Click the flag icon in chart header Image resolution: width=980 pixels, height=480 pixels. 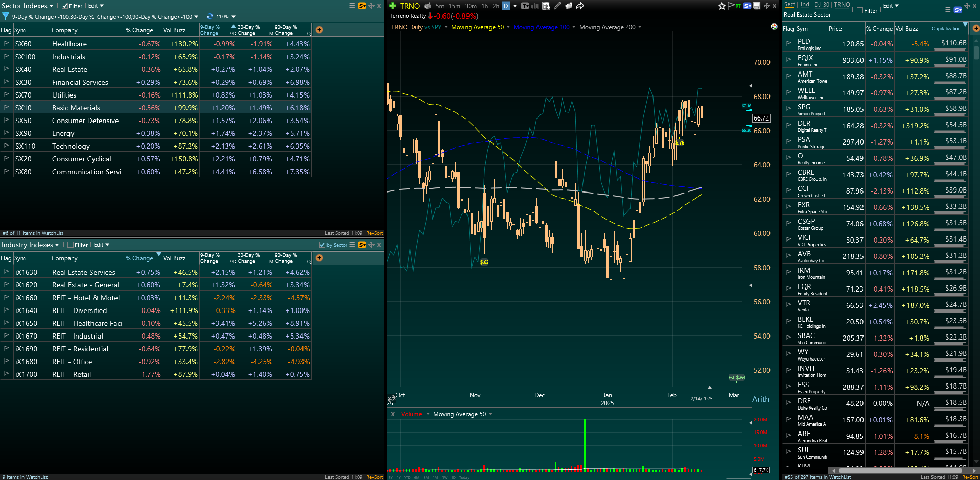tap(731, 6)
